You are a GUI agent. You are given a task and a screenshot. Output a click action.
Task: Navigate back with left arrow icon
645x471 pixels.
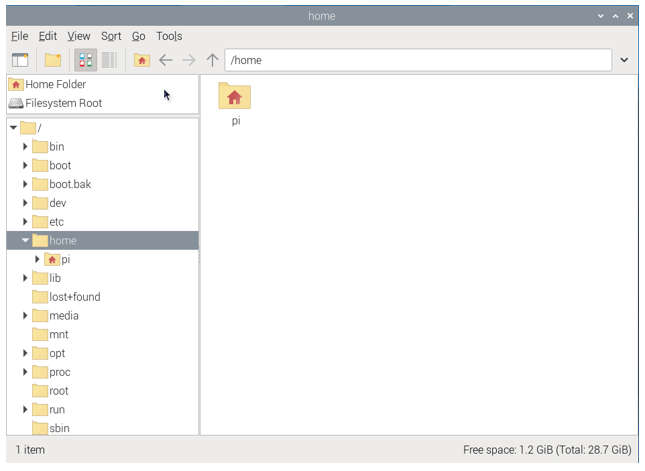(165, 60)
